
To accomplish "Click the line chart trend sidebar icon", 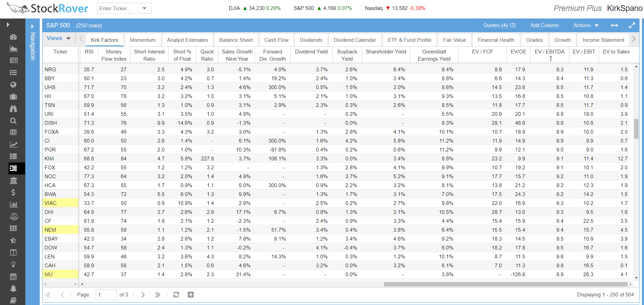I will [13, 145].
